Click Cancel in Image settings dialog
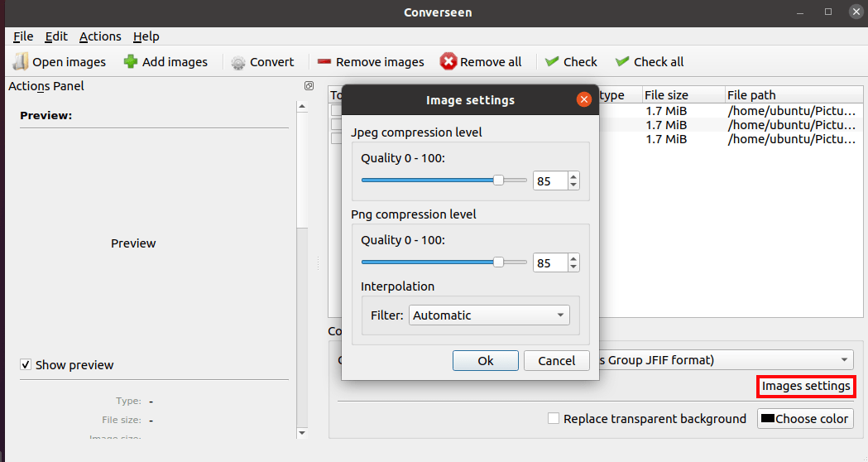The height and width of the screenshot is (462, 868). (556, 361)
